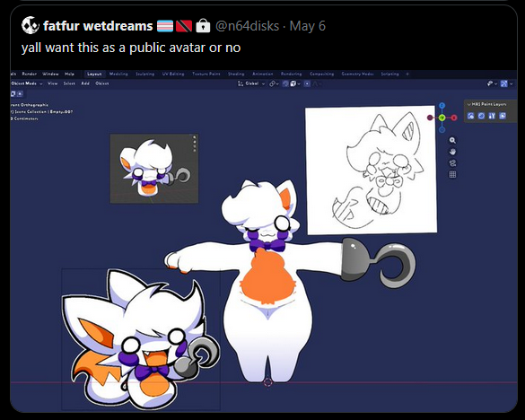Screen dimensions: 525x420
Task: Switch to the Layout workspace tab
Action: pyautogui.click(x=94, y=74)
